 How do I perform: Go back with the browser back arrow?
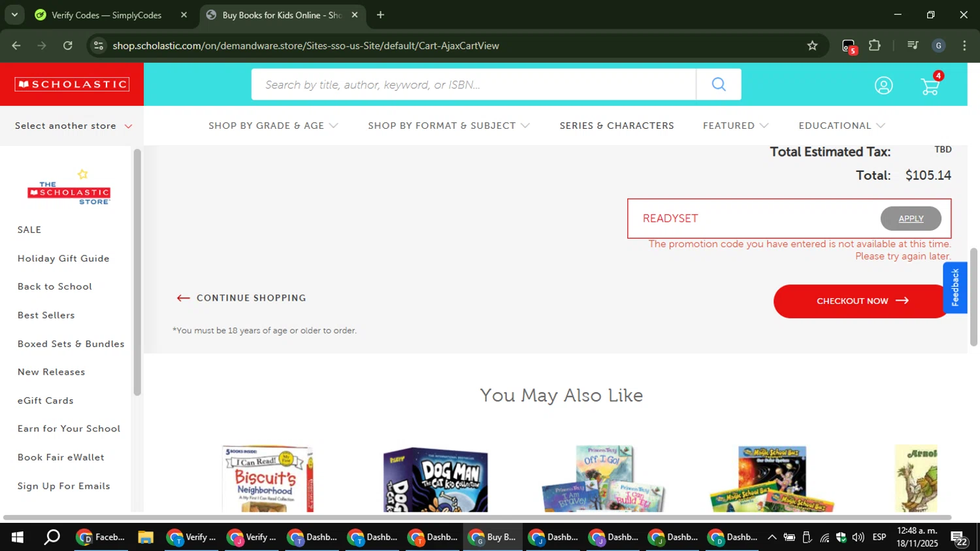(16, 45)
